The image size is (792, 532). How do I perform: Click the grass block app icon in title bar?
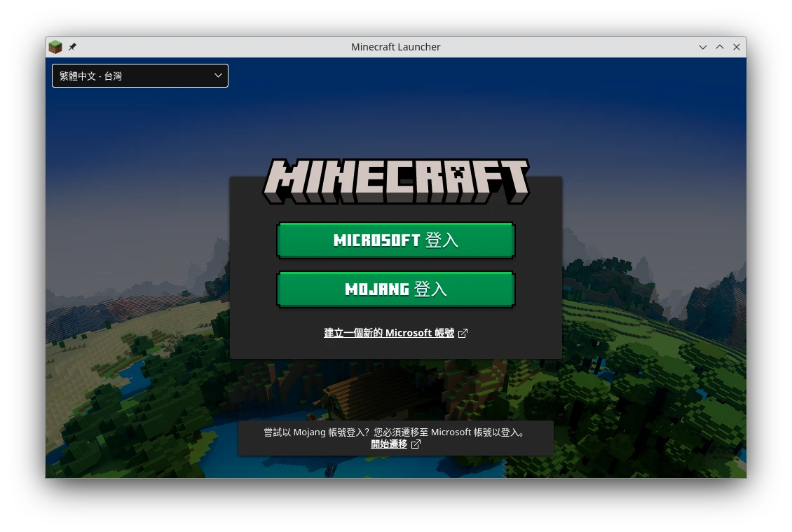tap(55, 47)
